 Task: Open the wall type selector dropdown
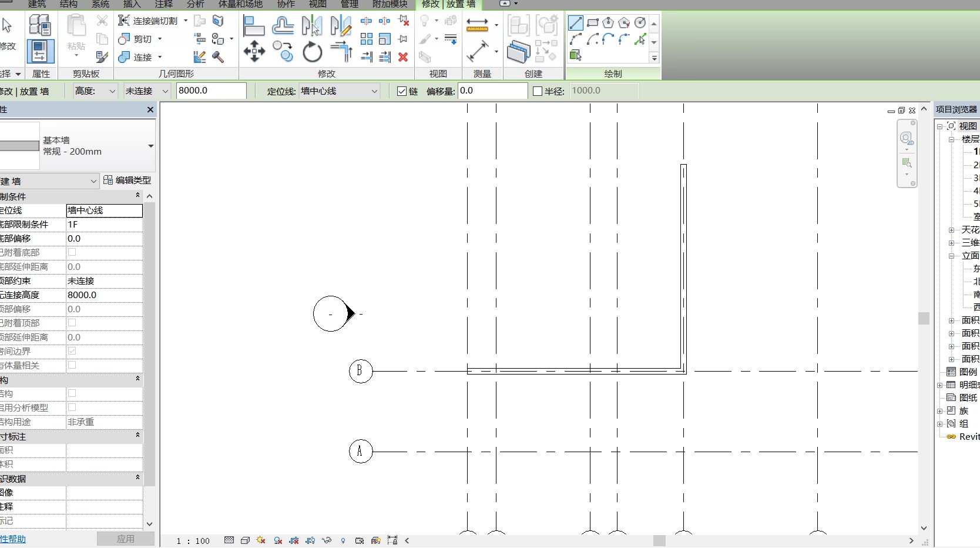click(150, 146)
